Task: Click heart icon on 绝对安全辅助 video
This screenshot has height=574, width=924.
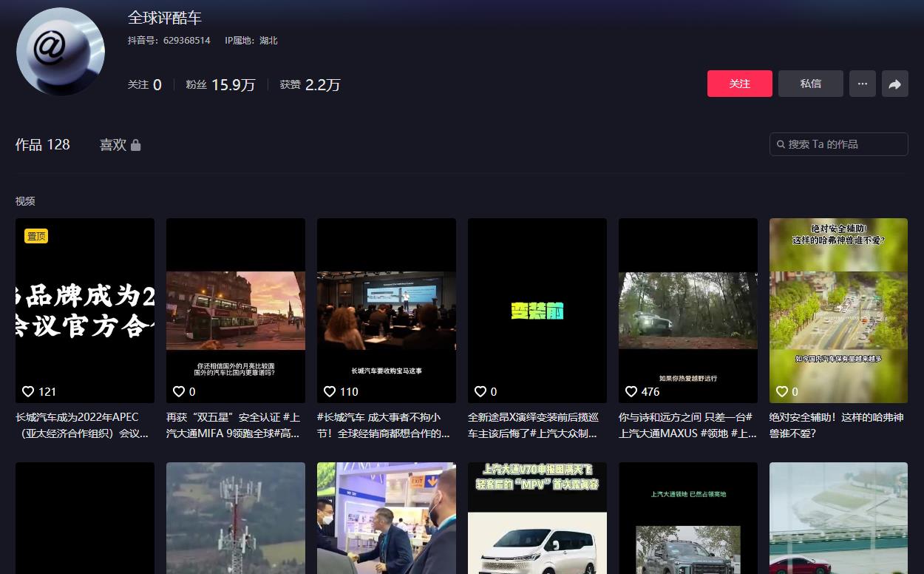Action: coord(782,391)
